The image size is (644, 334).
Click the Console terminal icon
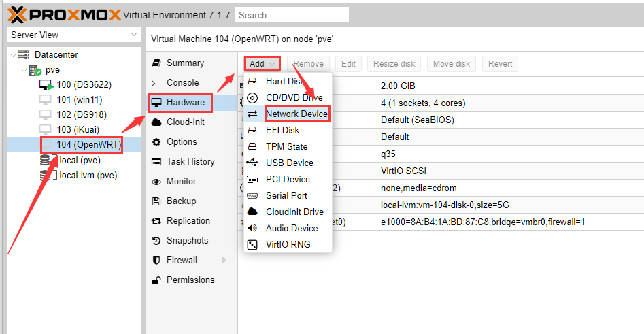pos(156,83)
